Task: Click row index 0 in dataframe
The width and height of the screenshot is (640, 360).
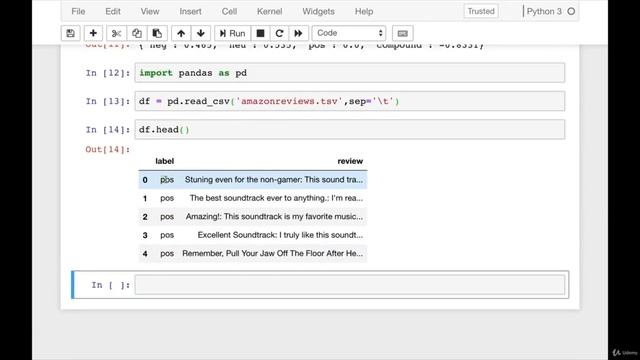Action: (145, 180)
